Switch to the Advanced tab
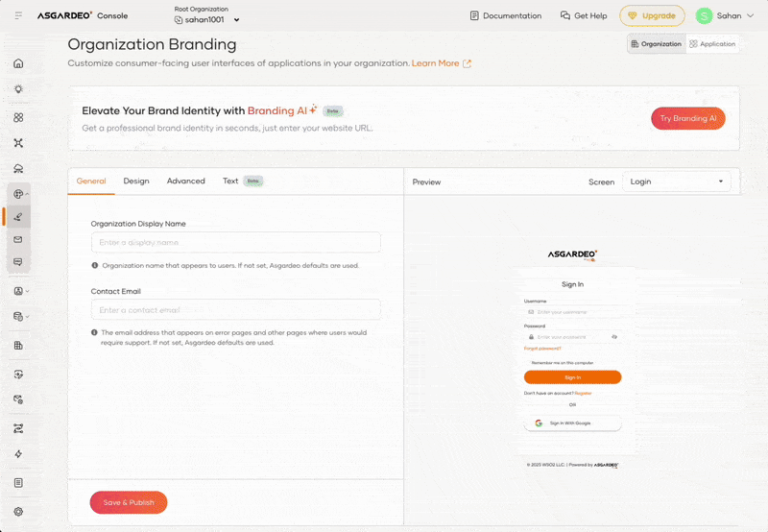Image resolution: width=768 pixels, height=532 pixels. tap(185, 181)
